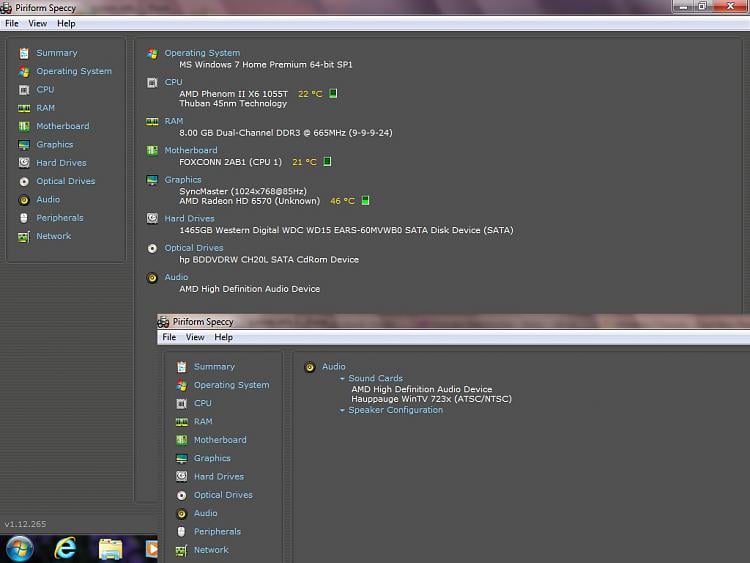Image resolution: width=750 pixels, height=563 pixels.
Task: Open the File menu in the top Speccy window
Action: coord(12,23)
